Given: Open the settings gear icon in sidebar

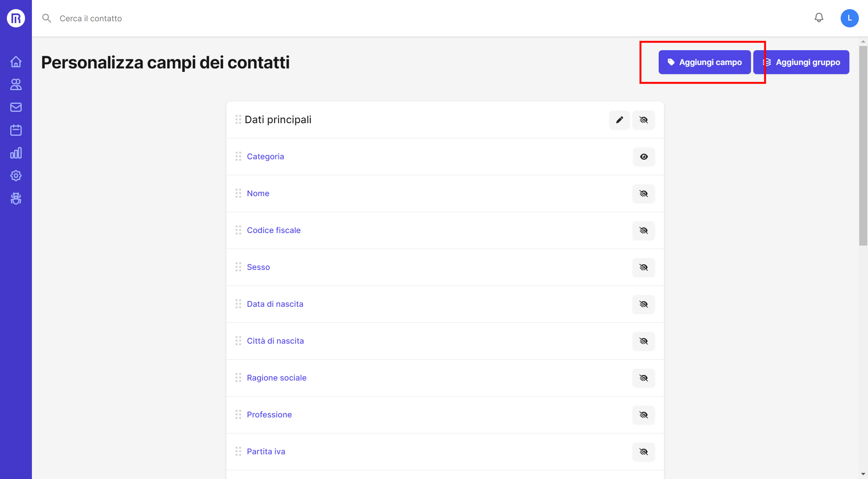Looking at the screenshot, I should pyautogui.click(x=16, y=176).
